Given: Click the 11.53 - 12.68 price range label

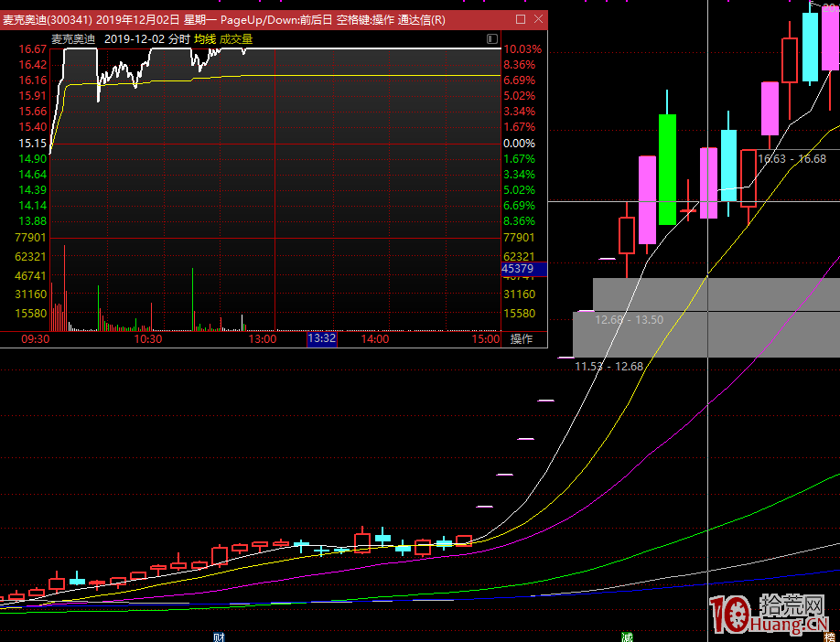Looking at the screenshot, I should [x=608, y=366].
